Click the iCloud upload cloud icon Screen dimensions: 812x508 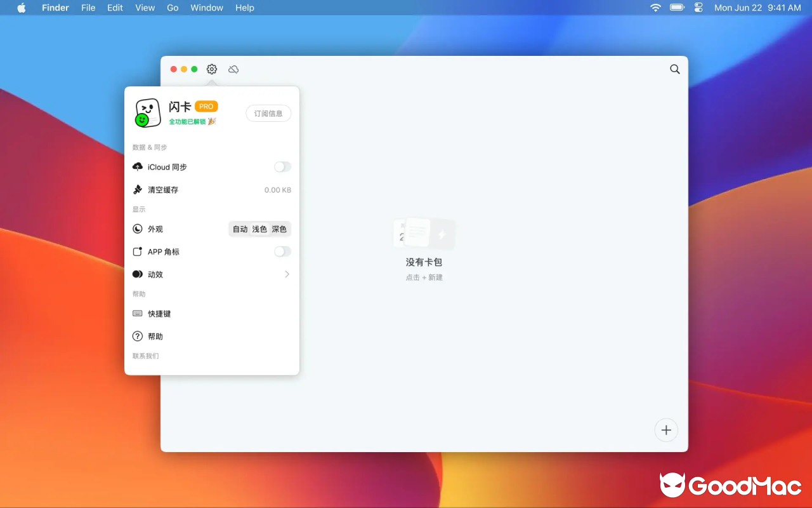point(138,166)
